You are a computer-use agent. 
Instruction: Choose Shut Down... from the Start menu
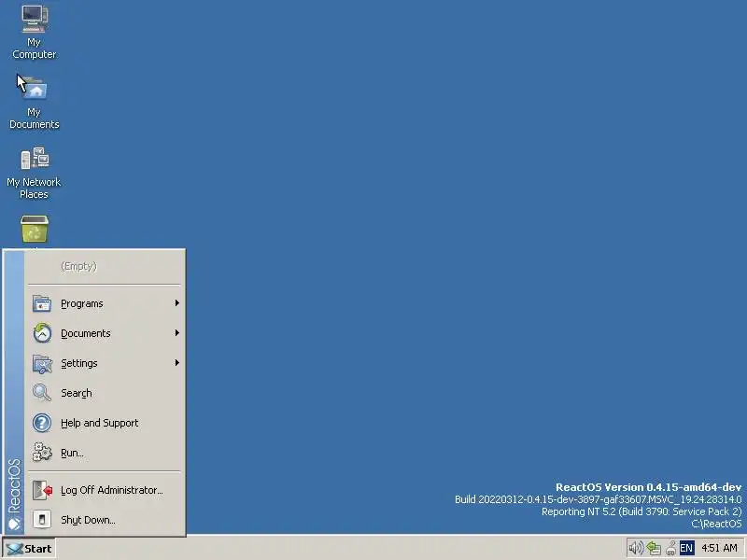pos(106,520)
